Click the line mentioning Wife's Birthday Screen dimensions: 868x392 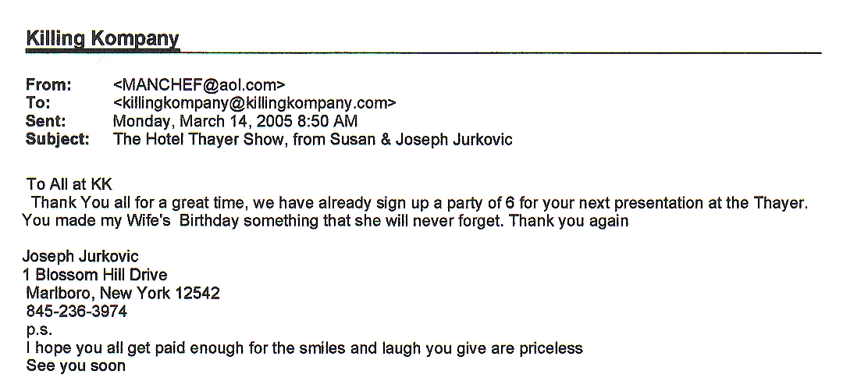point(325,221)
